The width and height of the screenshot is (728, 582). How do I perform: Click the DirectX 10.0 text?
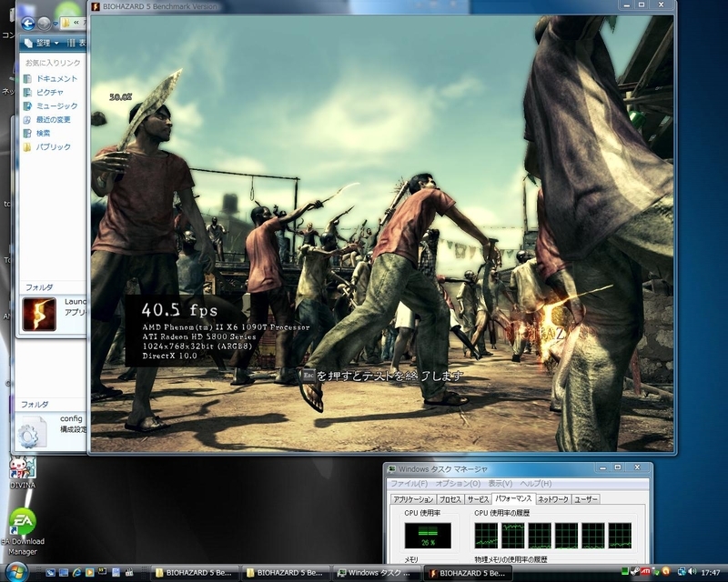coord(169,356)
